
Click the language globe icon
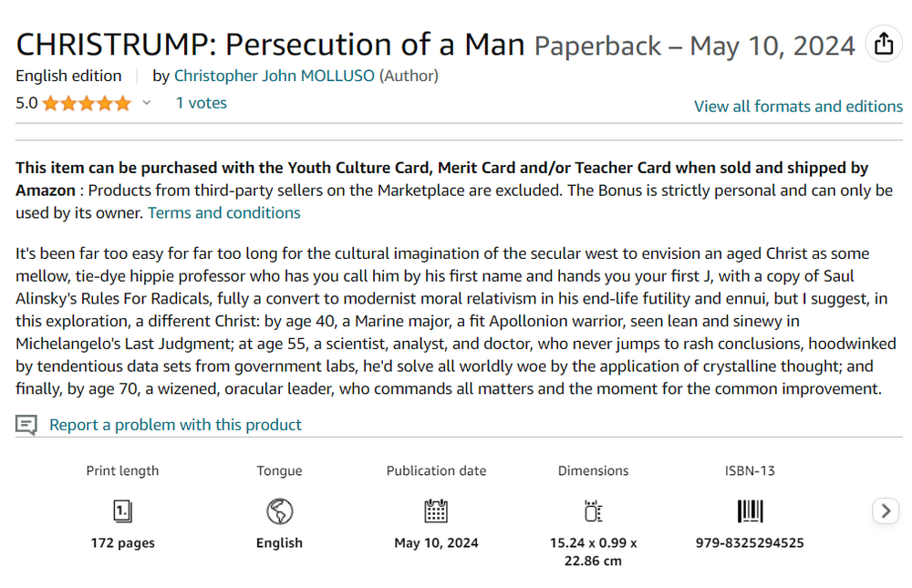pos(279,511)
